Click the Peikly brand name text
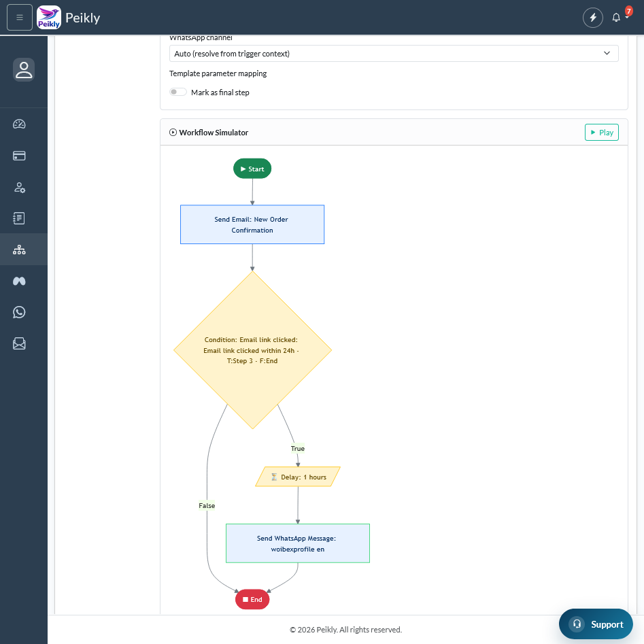The image size is (644, 644). 82,18
